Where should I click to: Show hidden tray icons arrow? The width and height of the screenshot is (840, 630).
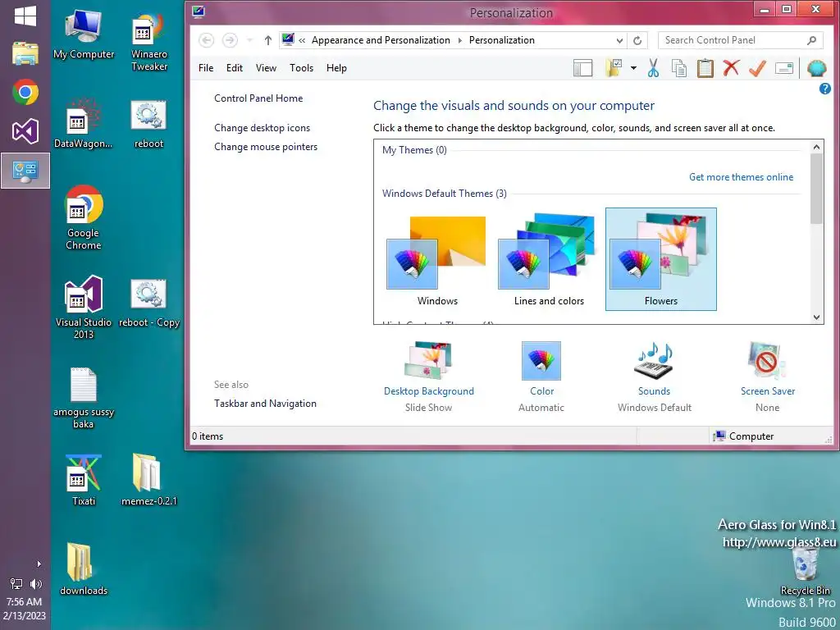[x=39, y=564]
